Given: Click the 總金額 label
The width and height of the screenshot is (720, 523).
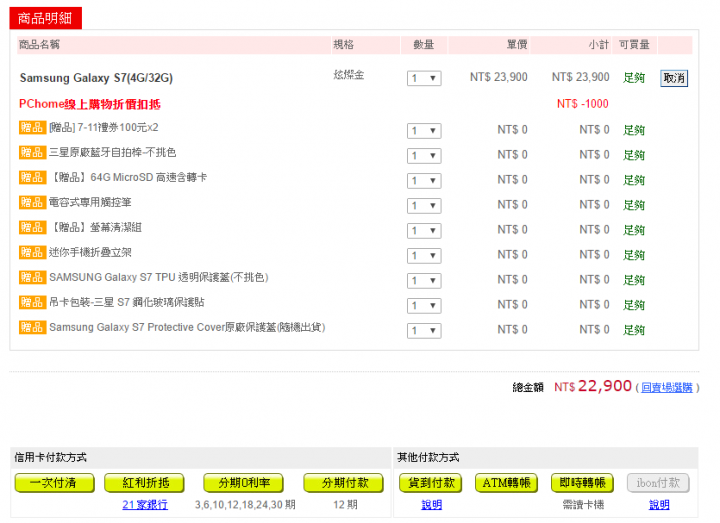Looking at the screenshot, I should (528, 388).
